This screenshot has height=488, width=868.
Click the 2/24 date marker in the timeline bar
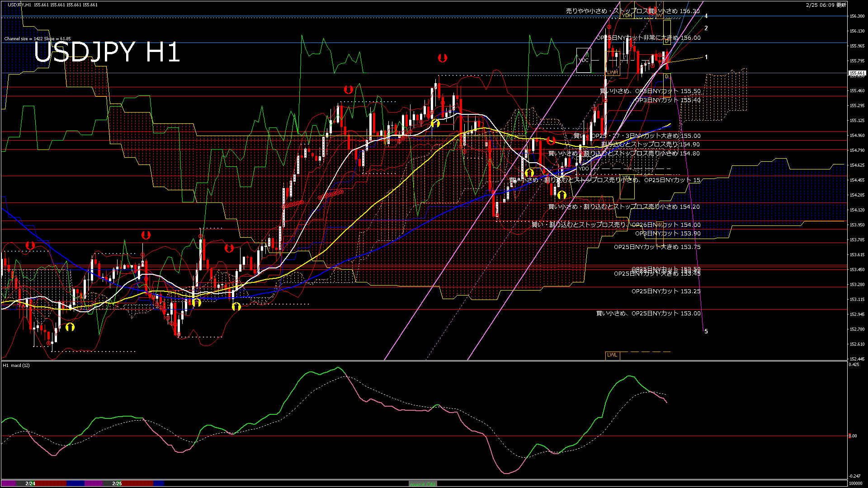pyautogui.click(x=29, y=483)
